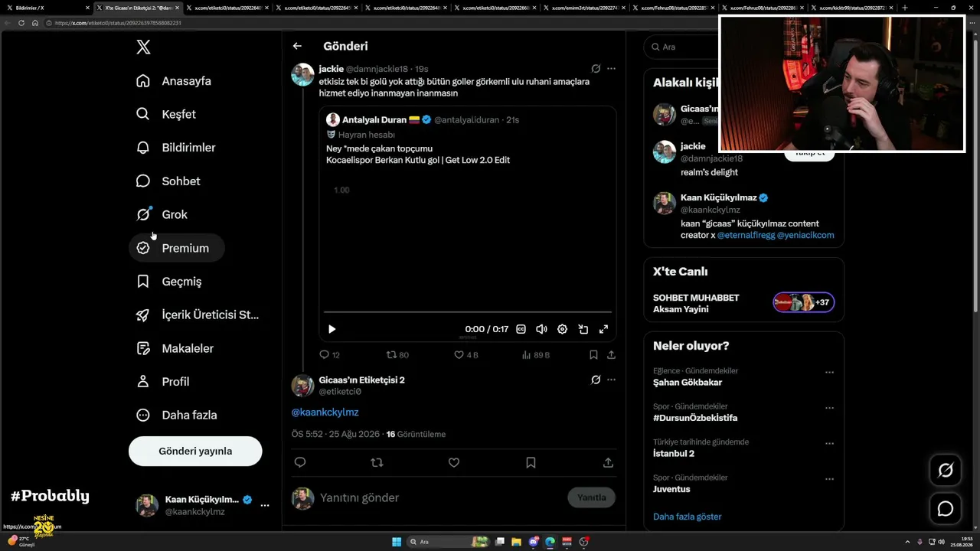This screenshot has width=980, height=551.
Task: Enter fullscreen on the video
Action: [x=603, y=329]
